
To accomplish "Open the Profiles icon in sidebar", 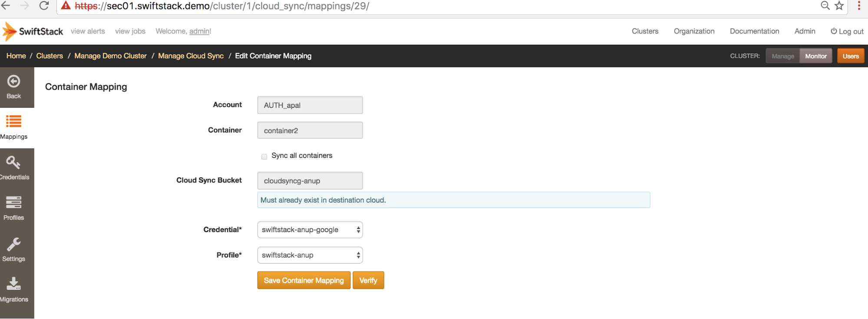I will pos(13,203).
